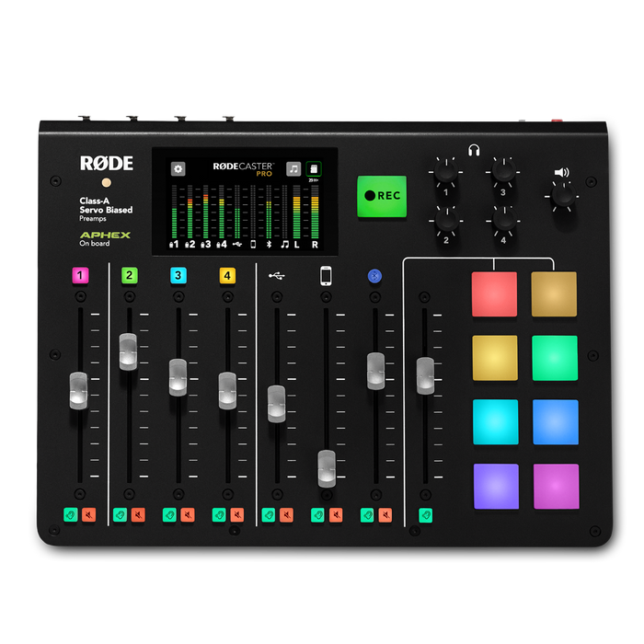Trigger the magenta sound pad

pos(556,487)
